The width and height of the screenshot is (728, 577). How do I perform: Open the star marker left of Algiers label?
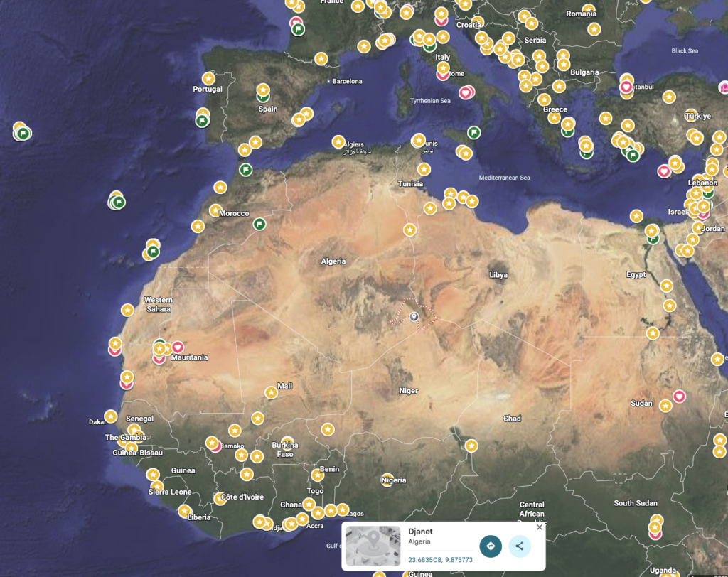coord(338,141)
